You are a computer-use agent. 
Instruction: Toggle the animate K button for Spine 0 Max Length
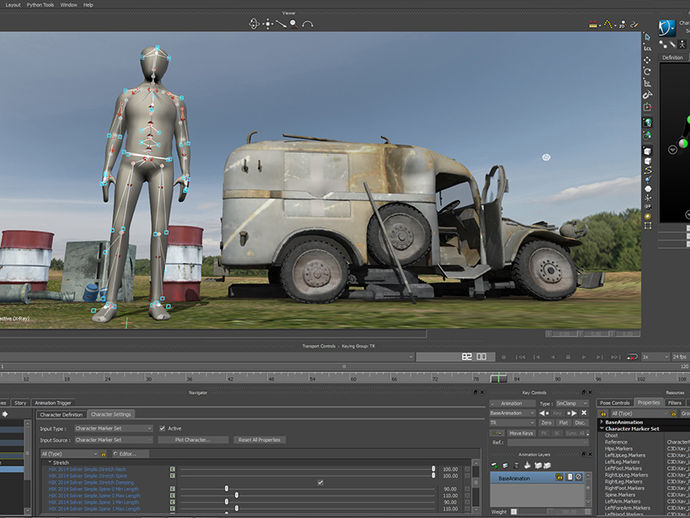172,496
